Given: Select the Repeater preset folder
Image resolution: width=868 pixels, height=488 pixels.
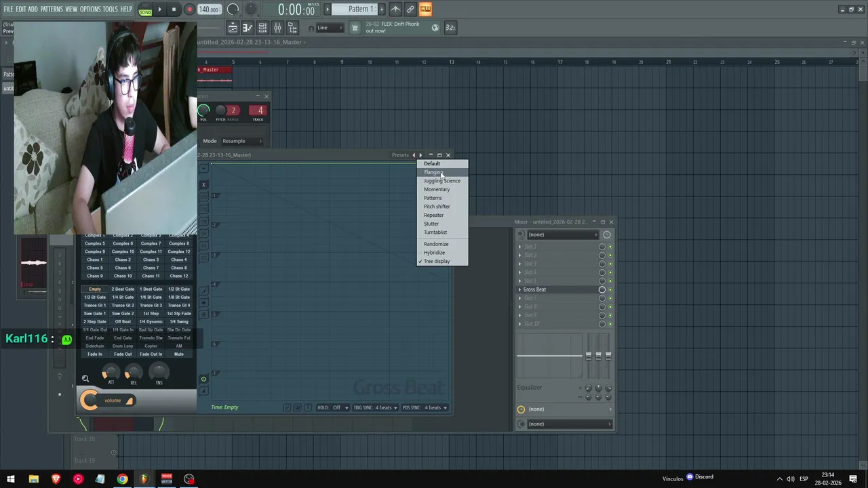Looking at the screenshot, I should click(x=442, y=215).
